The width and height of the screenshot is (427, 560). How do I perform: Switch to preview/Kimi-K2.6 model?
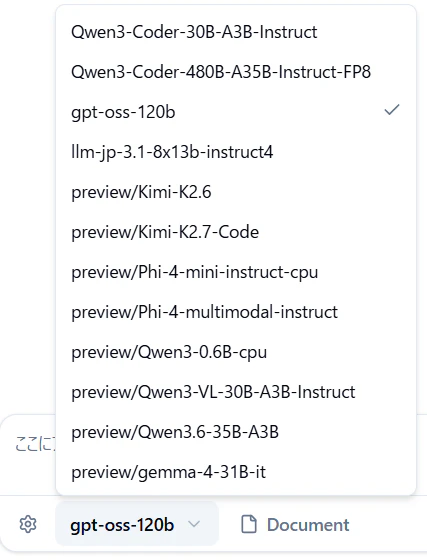pos(236,192)
